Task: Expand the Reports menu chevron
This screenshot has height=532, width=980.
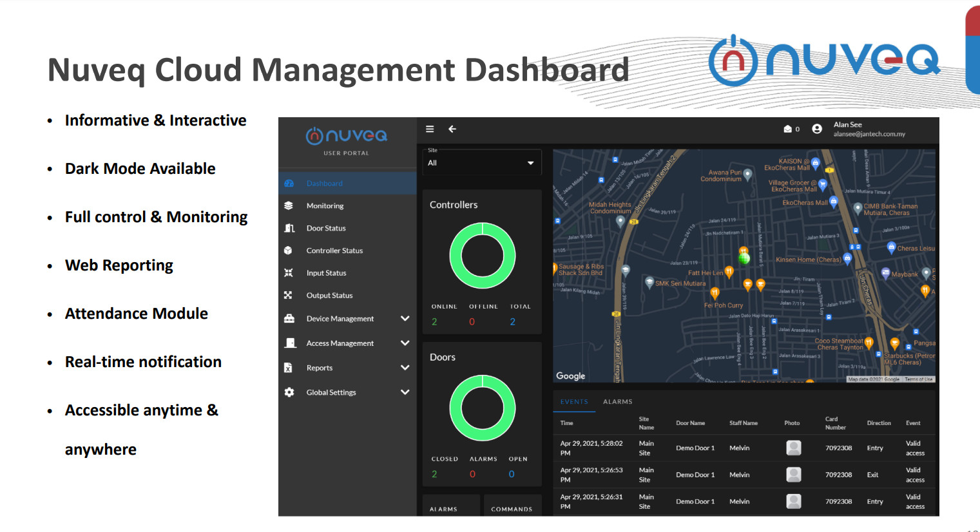Action: [405, 367]
